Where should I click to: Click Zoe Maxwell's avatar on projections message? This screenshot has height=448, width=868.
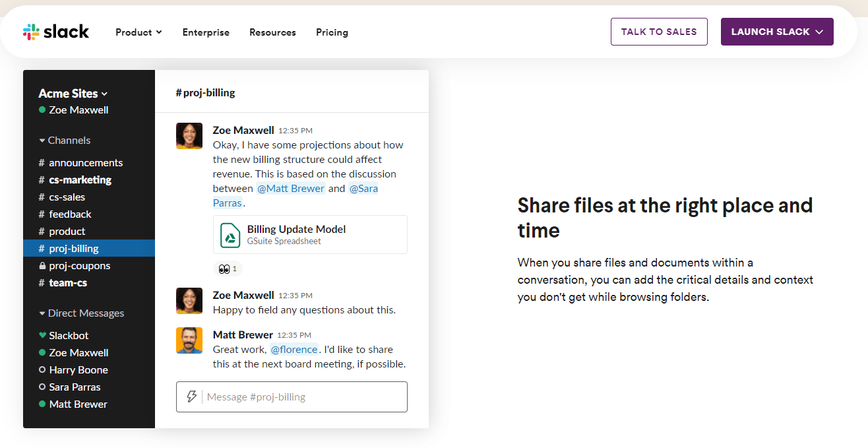(x=189, y=136)
